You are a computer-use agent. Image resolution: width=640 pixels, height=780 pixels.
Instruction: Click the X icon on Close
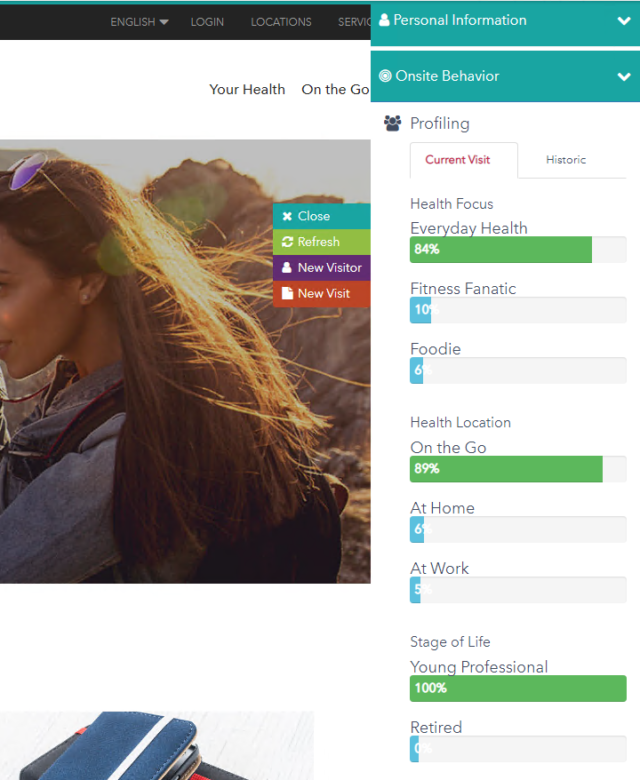[287, 216]
